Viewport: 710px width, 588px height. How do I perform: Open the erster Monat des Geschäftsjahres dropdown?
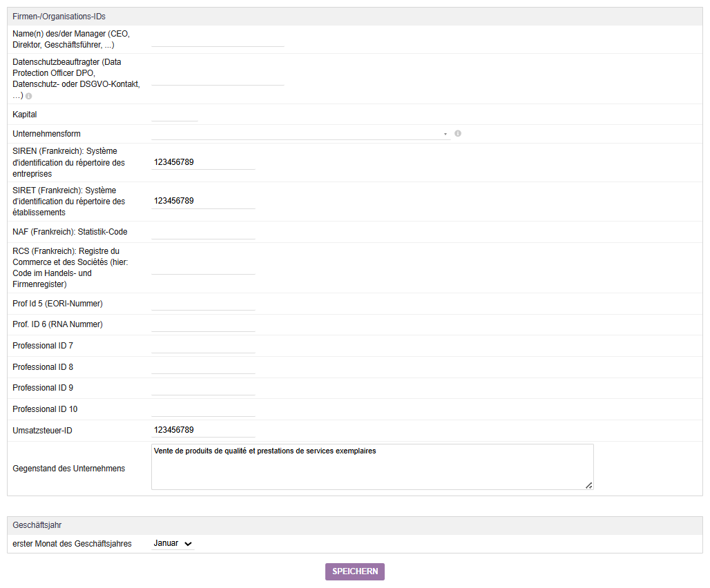click(173, 544)
